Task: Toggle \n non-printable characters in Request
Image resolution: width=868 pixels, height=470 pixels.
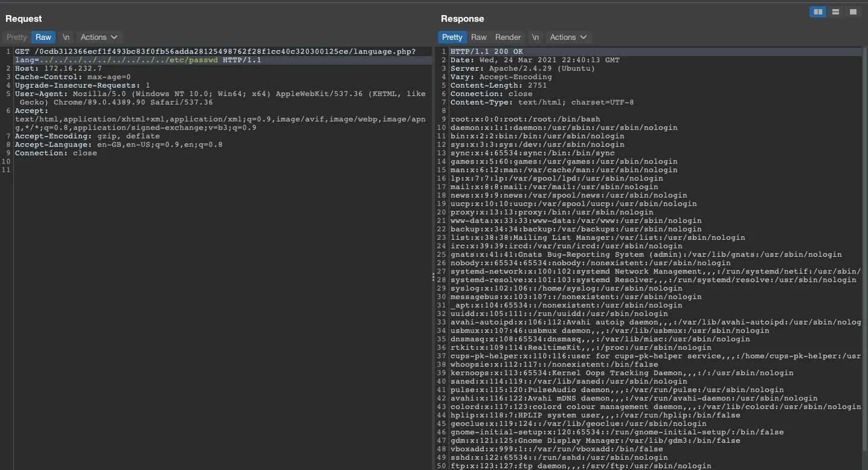Action: pyautogui.click(x=66, y=37)
